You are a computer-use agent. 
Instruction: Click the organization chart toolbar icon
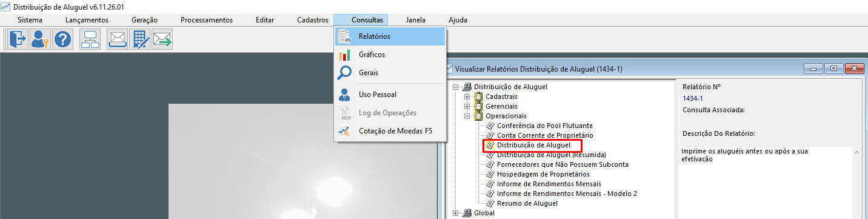(x=90, y=39)
